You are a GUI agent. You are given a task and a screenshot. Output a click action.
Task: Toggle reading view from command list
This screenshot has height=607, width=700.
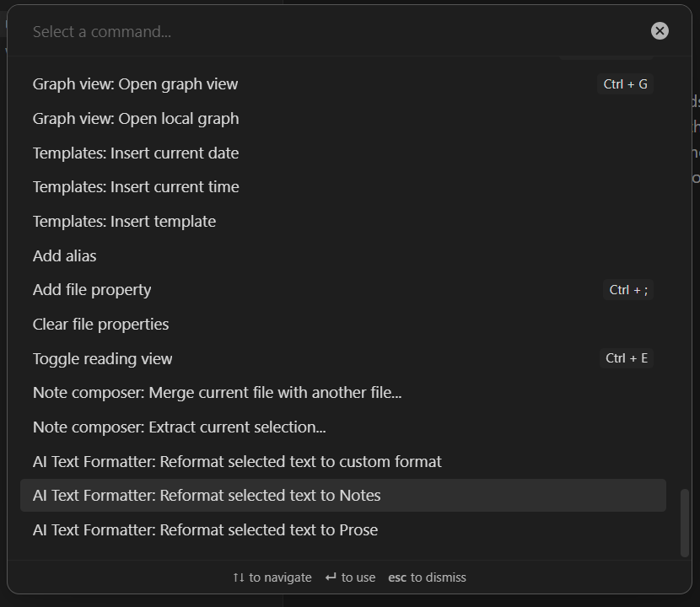click(x=343, y=358)
